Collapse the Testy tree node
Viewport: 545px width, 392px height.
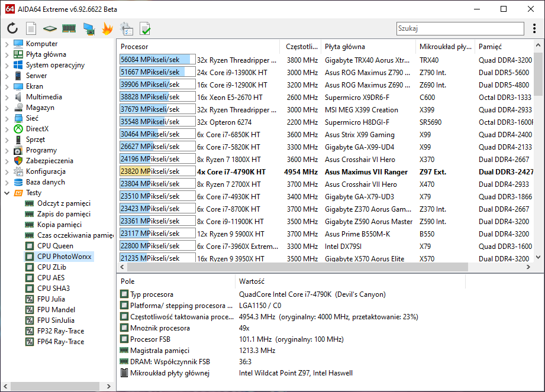point(7,193)
